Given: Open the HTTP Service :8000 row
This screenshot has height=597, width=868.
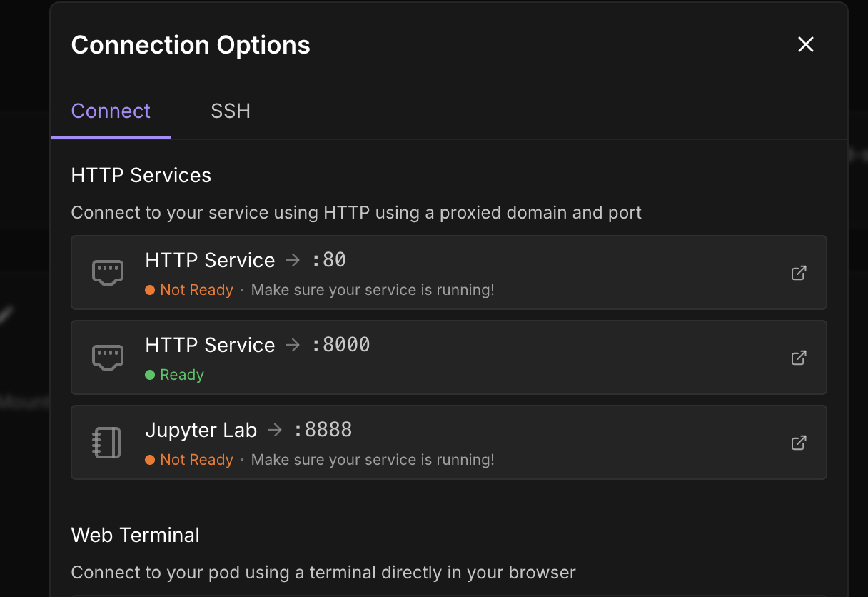Looking at the screenshot, I should 448,358.
